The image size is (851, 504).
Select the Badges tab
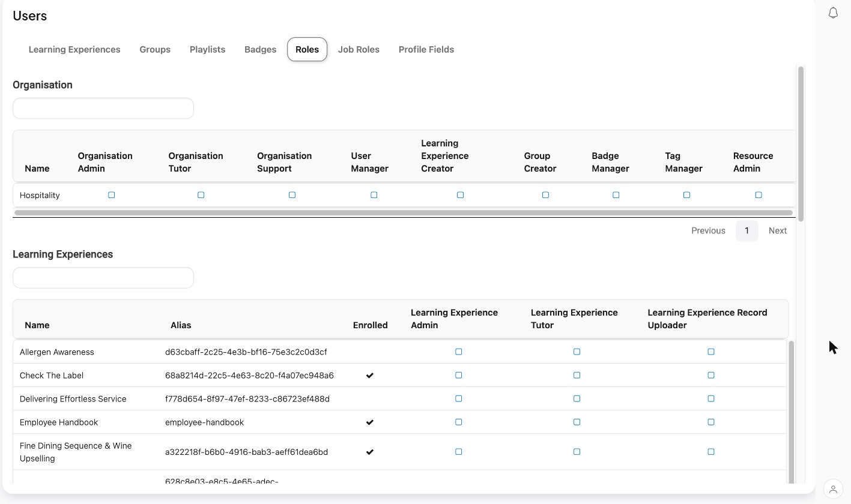pyautogui.click(x=260, y=49)
